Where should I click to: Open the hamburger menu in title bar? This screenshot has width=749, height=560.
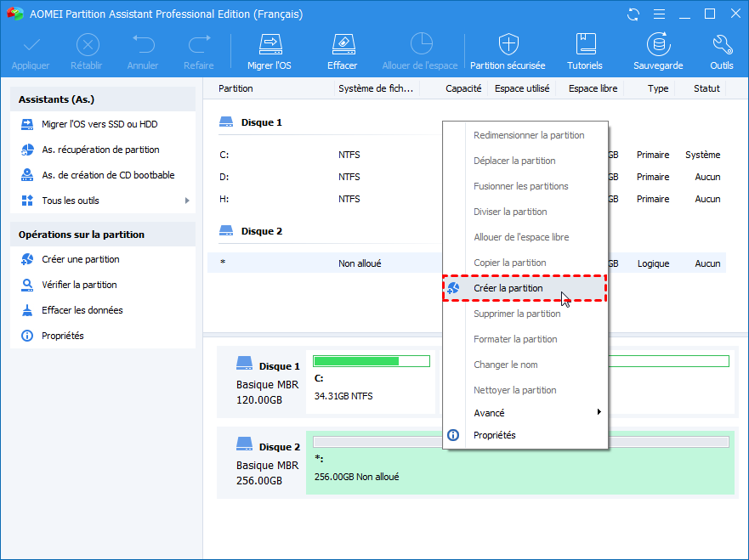pyautogui.click(x=659, y=14)
